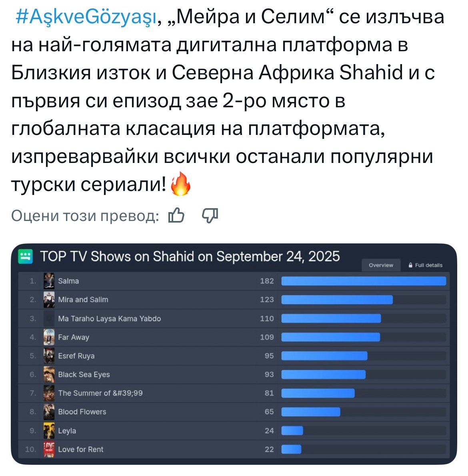The height and width of the screenshot is (476, 468).
Task: Select the Ma Taraho Laysa Kama Yabdo title
Action: (110, 319)
